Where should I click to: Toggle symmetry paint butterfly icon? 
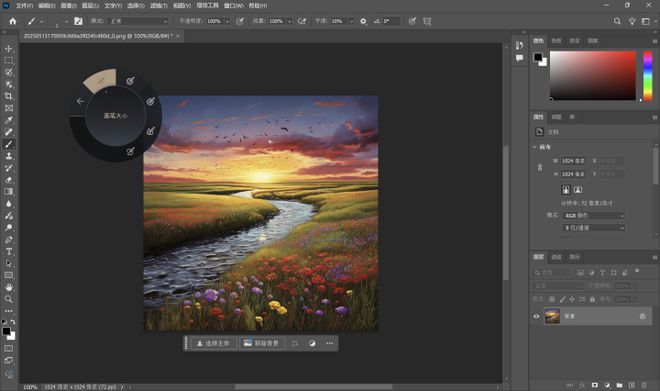(x=427, y=21)
